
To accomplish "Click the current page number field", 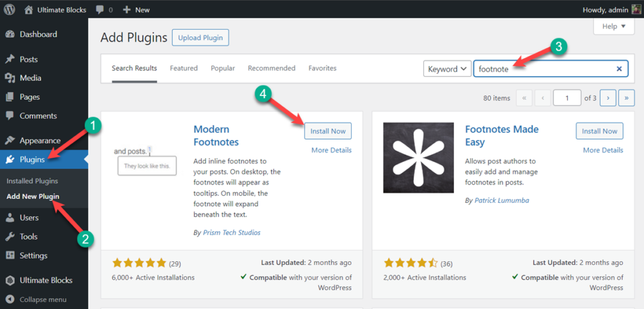I will click(x=567, y=98).
